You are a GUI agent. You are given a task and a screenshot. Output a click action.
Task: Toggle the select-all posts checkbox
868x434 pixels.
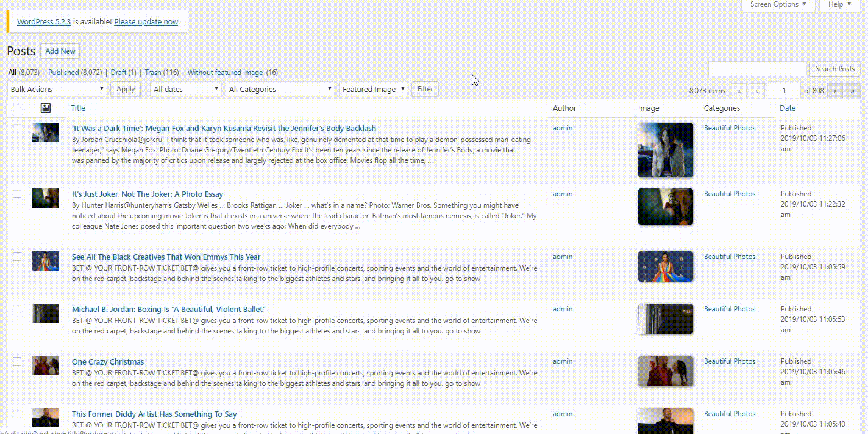click(17, 108)
